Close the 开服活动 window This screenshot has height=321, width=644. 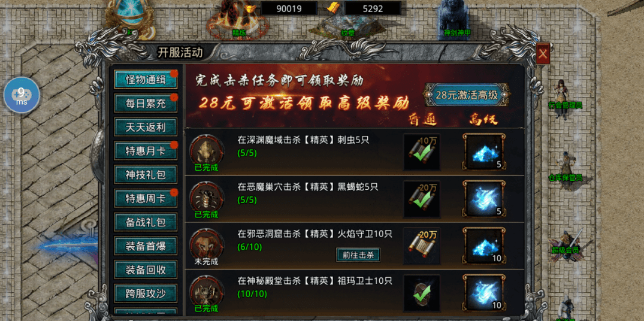click(x=543, y=54)
